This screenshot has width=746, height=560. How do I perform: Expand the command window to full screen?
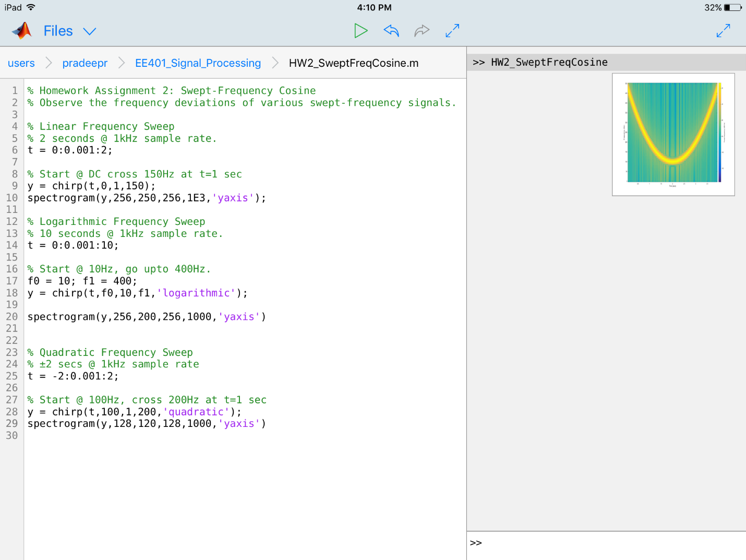point(723,31)
